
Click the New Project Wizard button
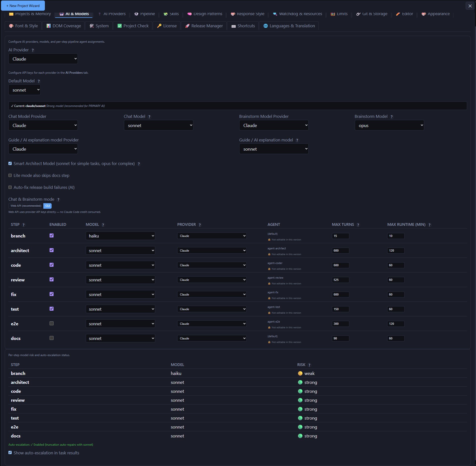tap(23, 5)
